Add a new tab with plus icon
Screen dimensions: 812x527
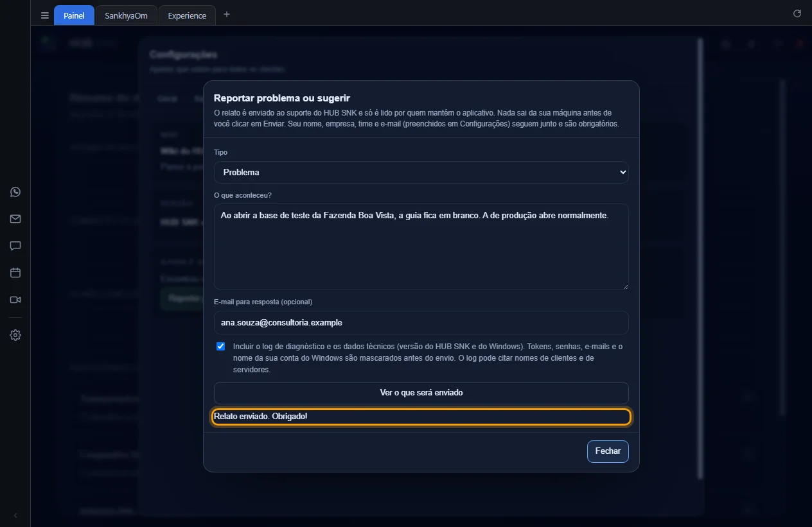click(227, 15)
